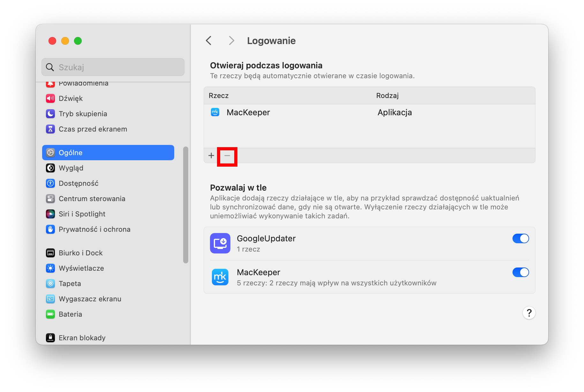
Task: Click the small MacKeeper icon in login items
Action: pyautogui.click(x=215, y=112)
